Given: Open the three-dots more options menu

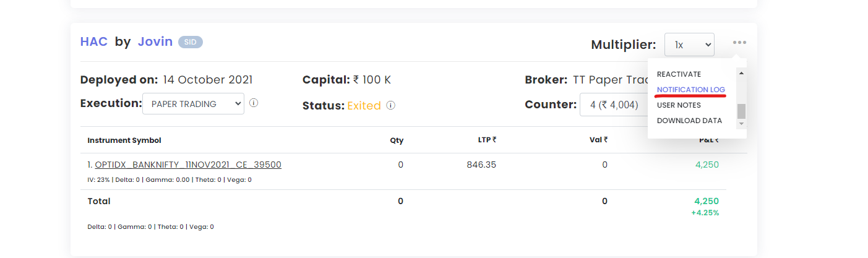Looking at the screenshot, I should click(739, 43).
